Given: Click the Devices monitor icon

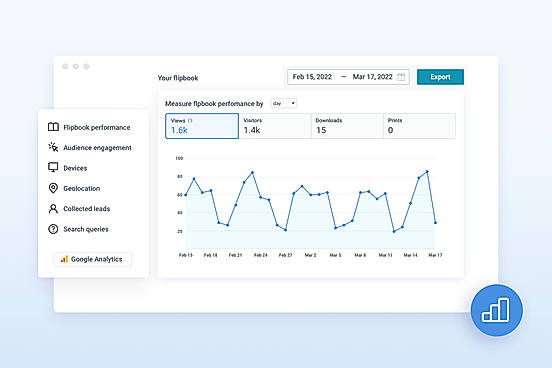Looking at the screenshot, I should [x=53, y=168].
